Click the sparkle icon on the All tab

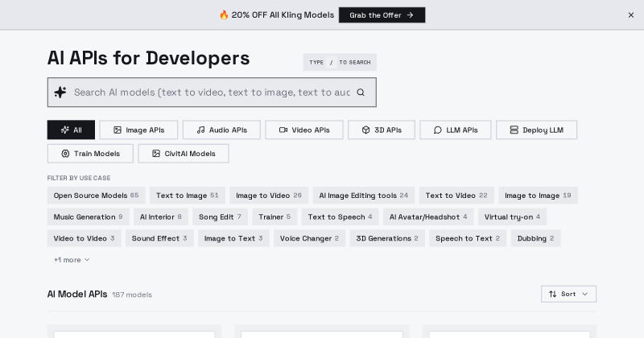coord(65,130)
